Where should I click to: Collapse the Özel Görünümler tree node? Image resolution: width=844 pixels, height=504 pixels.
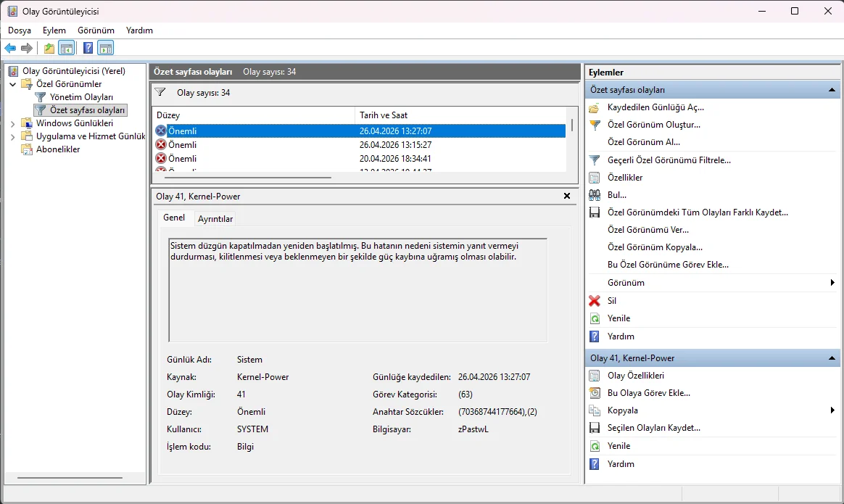pyautogui.click(x=12, y=84)
